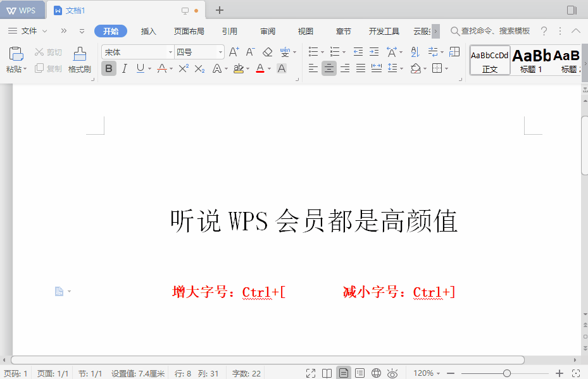
Task: Toggle Italic formatting
Action: coord(125,68)
